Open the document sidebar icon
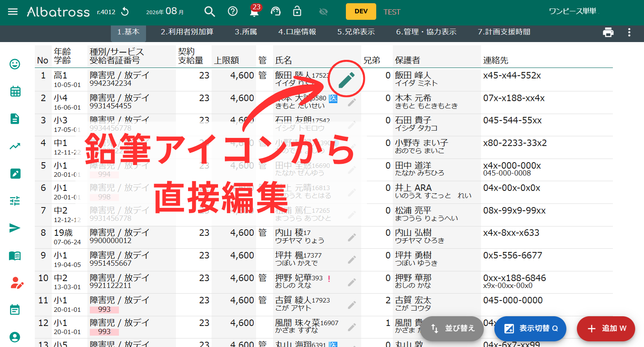 pos(15,118)
